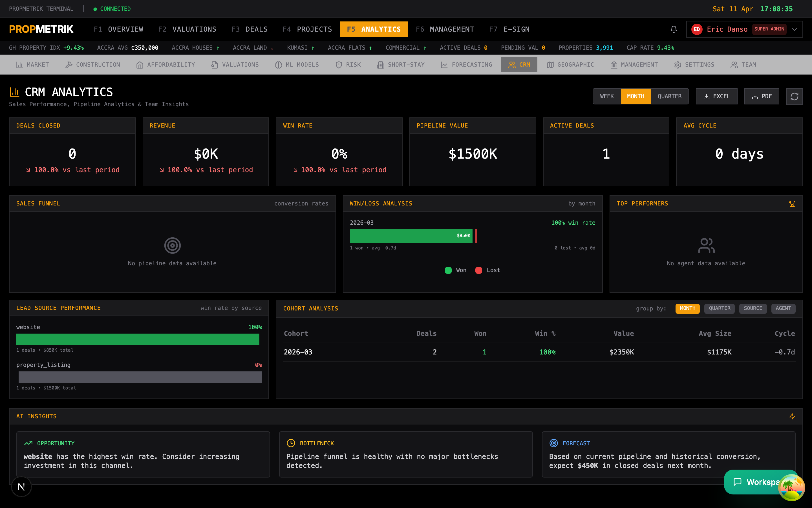Click the ED user avatar circle
The width and height of the screenshot is (812, 508).
point(697,29)
